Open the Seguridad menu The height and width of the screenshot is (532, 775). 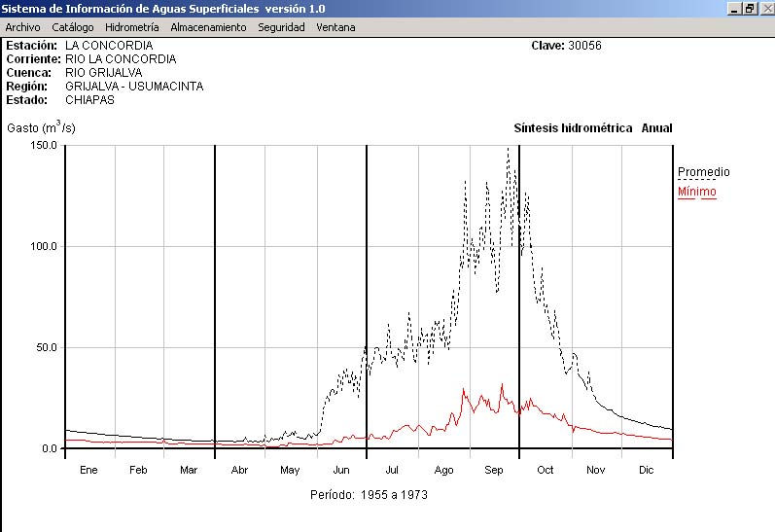281,27
